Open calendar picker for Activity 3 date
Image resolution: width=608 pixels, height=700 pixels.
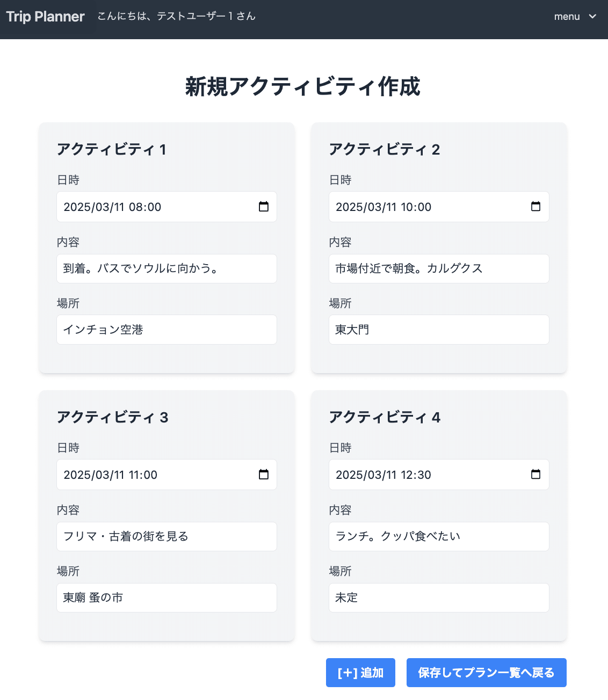click(264, 475)
